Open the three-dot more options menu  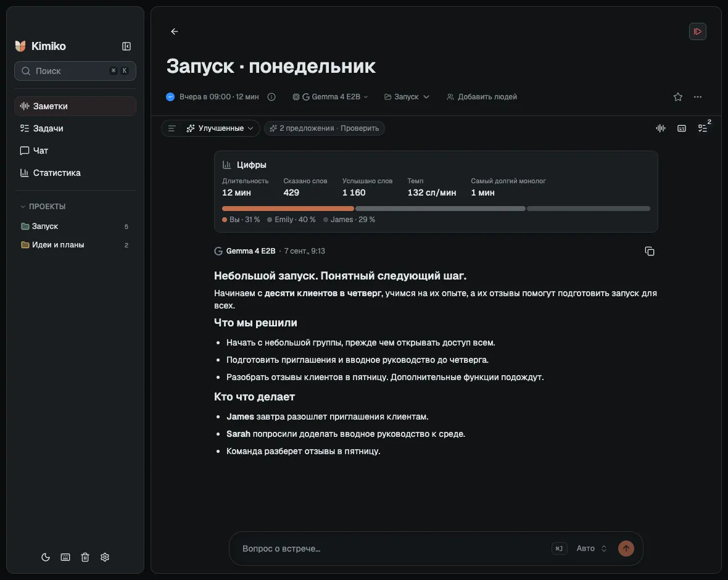(x=697, y=97)
